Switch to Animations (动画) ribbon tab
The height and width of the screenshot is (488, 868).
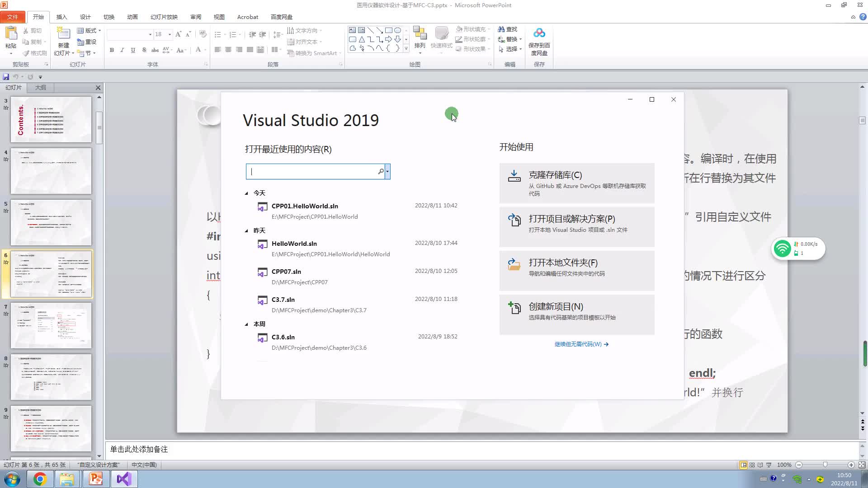(132, 17)
